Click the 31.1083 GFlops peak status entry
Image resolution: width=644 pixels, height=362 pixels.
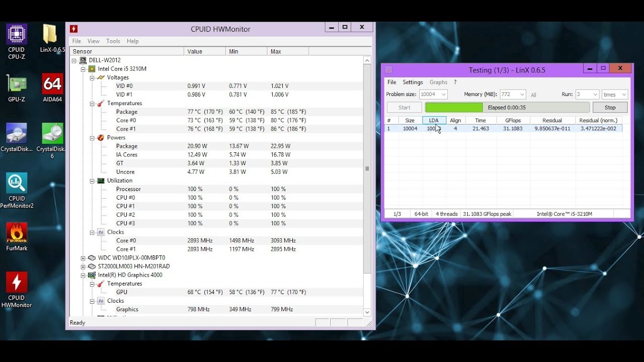point(487,214)
